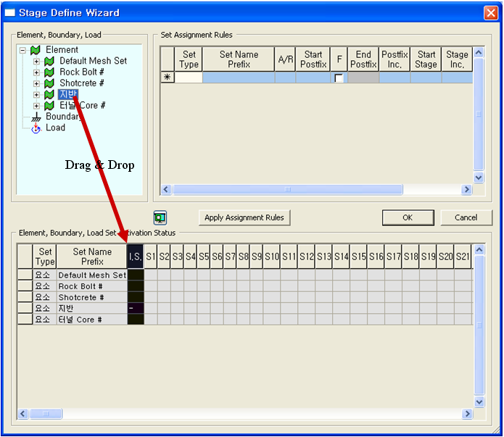504x437 pixels.
Task: Expand the Rock Bolt # tree node
Action: (36, 72)
